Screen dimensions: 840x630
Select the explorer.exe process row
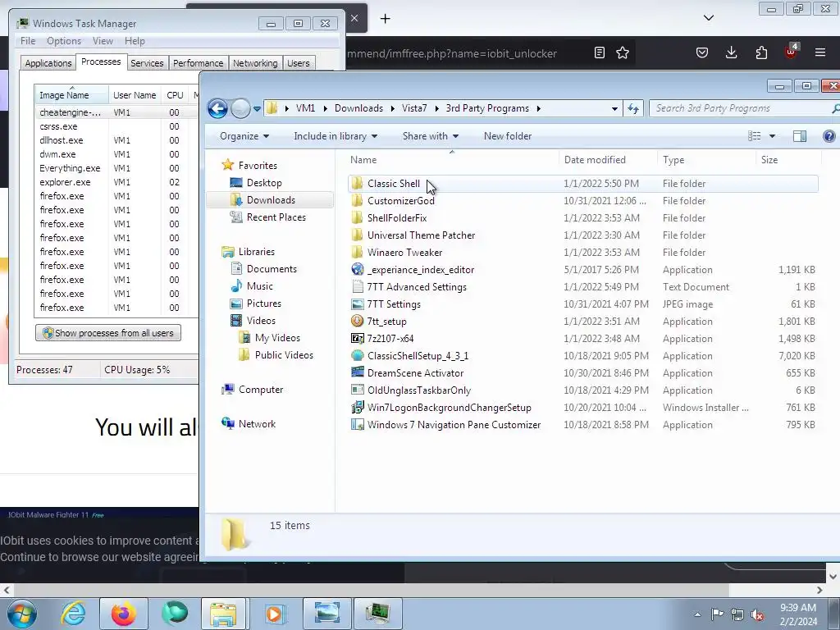(x=116, y=182)
